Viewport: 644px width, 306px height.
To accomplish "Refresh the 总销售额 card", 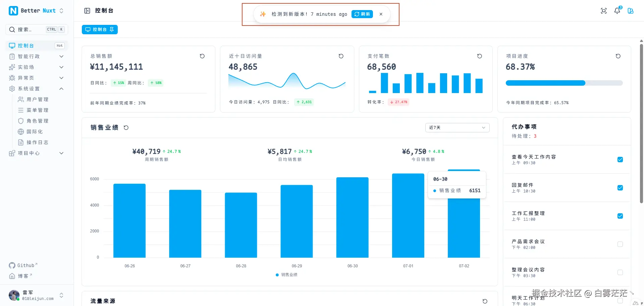I will (x=202, y=56).
